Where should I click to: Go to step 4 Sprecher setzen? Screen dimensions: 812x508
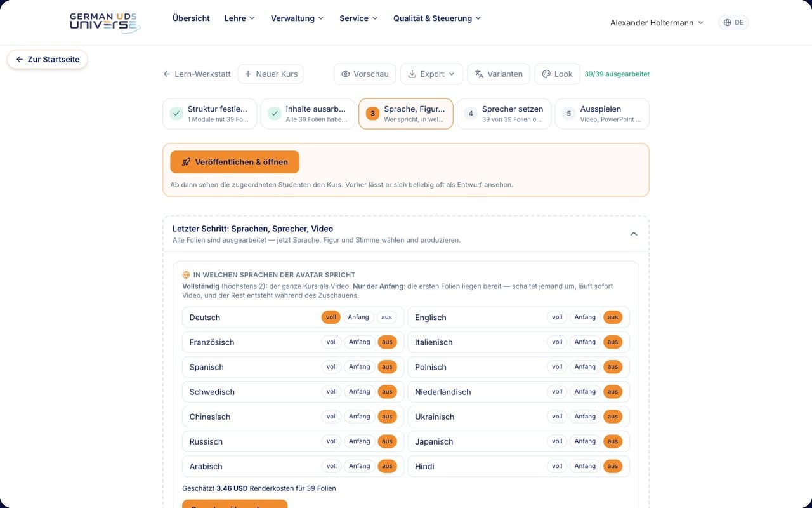[504, 114]
